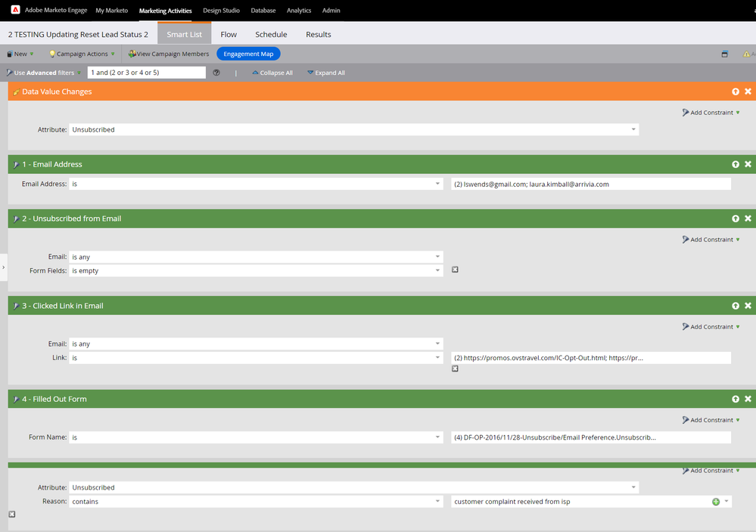The width and height of the screenshot is (756, 532).
Task: Switch to the Results tab
Action: click(x=318, y=34)
